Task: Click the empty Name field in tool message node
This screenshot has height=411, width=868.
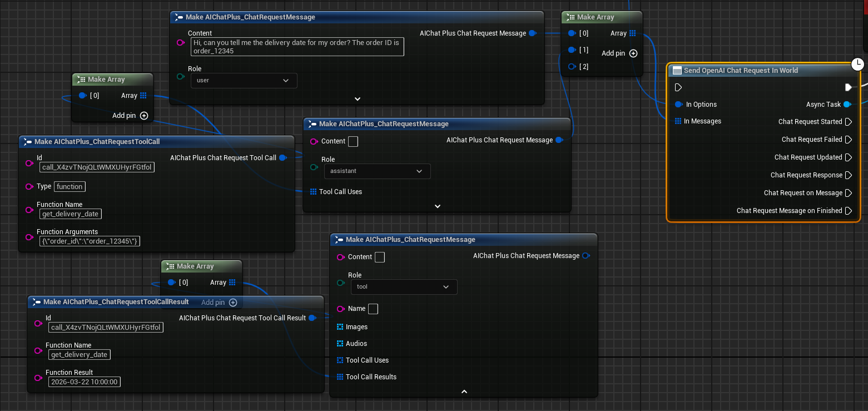Action: point(373,309)
